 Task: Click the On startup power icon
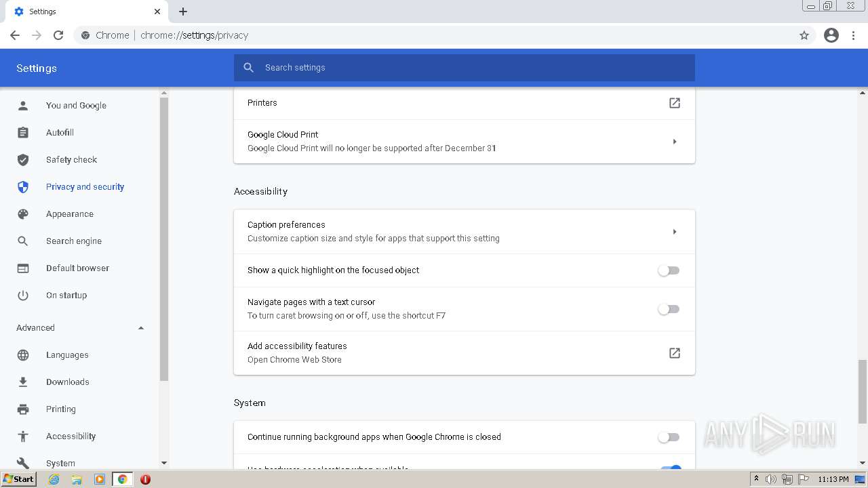pyautogui.click(x=23, y=295)
